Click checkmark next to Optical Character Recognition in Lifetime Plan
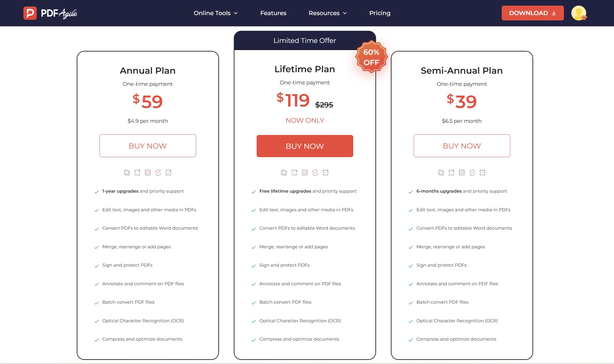 point(253,321)
